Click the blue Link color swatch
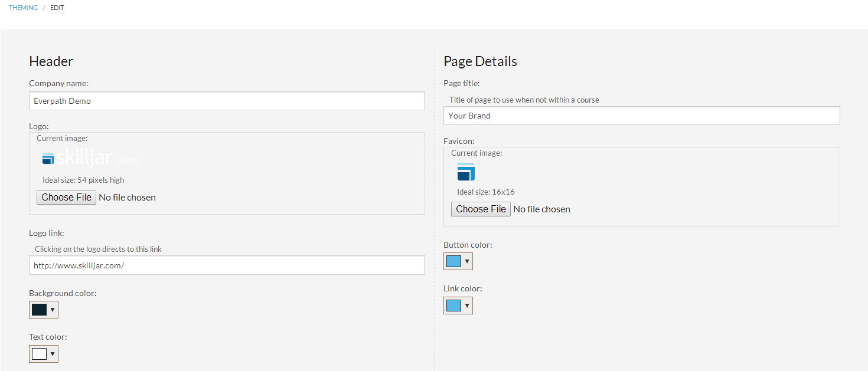The width and height of the screenshot is (868, 371). point(453,306)
